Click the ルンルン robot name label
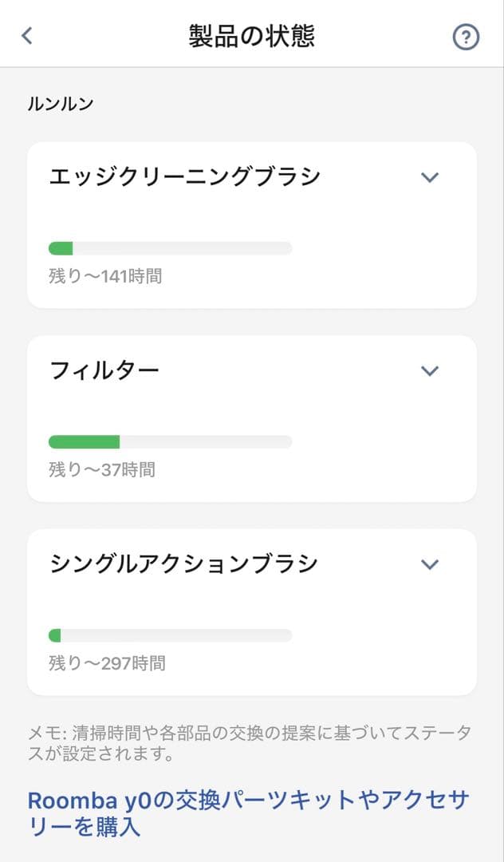Screen dimensions: 504x862 click(x=61, y=104)
